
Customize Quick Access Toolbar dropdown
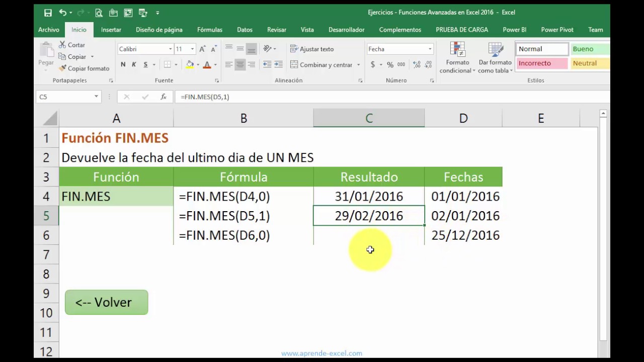pos(157,13)
